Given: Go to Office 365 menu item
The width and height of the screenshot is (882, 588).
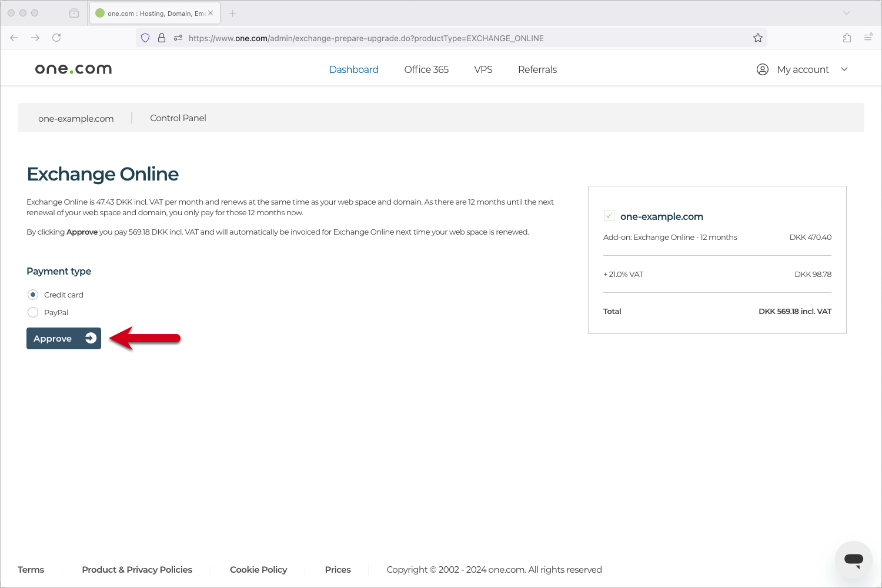Looking at the screenshot, I should 426,69.
